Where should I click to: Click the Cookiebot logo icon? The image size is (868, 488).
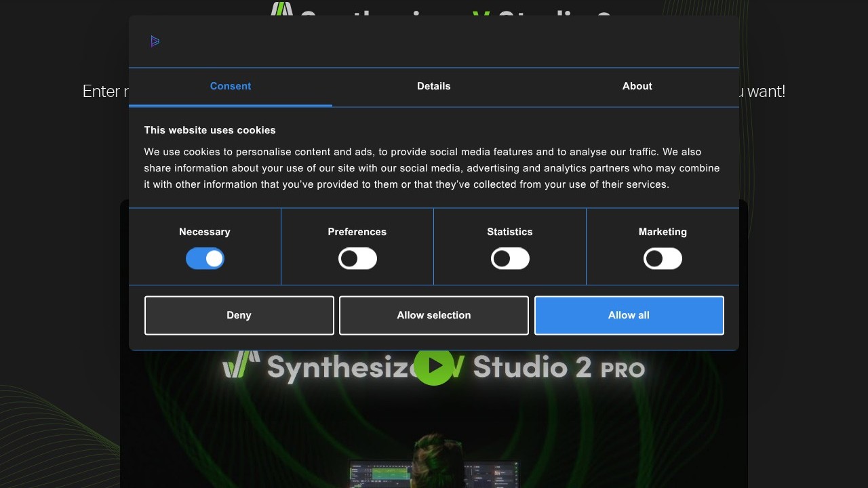click(x=155, y=41)
